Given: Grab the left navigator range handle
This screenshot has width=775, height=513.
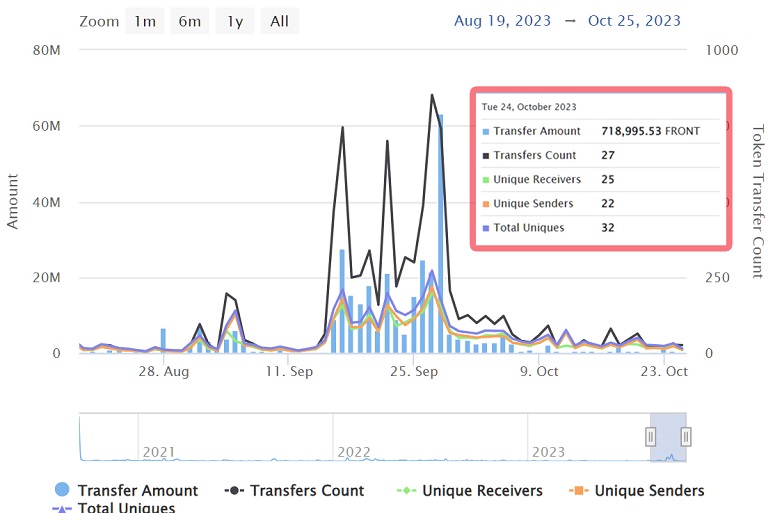Looking at the screenshot, I should [x=650, y=437].
